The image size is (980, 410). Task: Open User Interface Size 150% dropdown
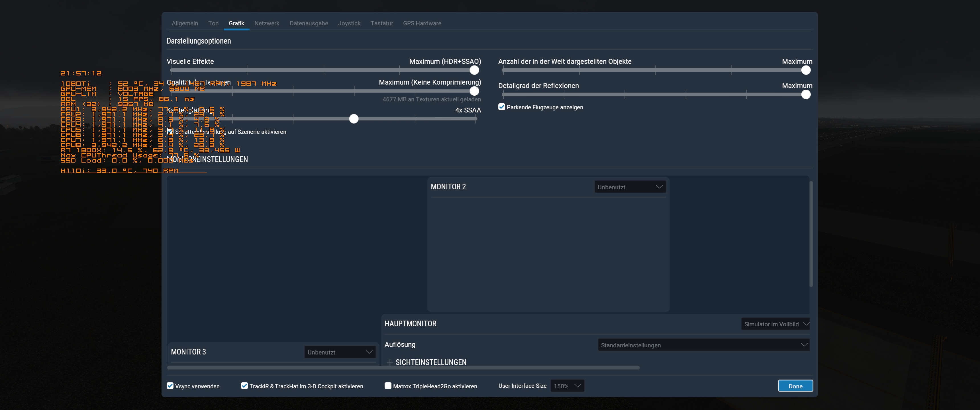point(567,386)
